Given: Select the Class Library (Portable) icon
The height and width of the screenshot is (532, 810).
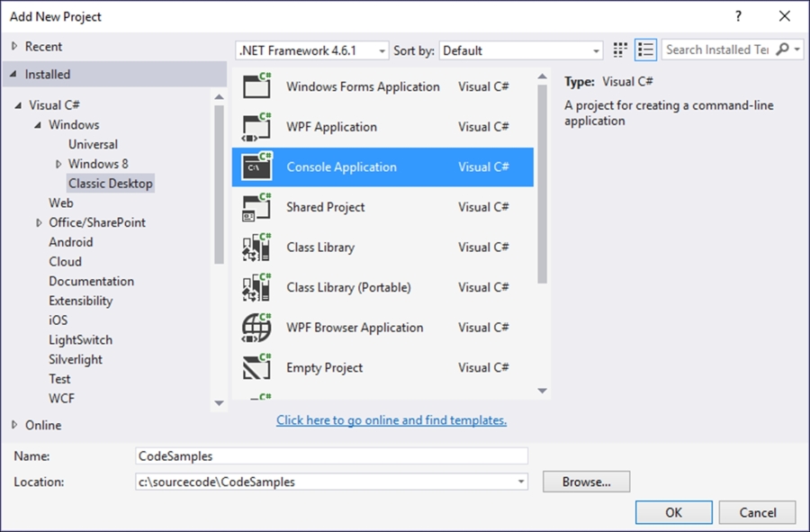Looking at the screenshot, I should [256, 287].
